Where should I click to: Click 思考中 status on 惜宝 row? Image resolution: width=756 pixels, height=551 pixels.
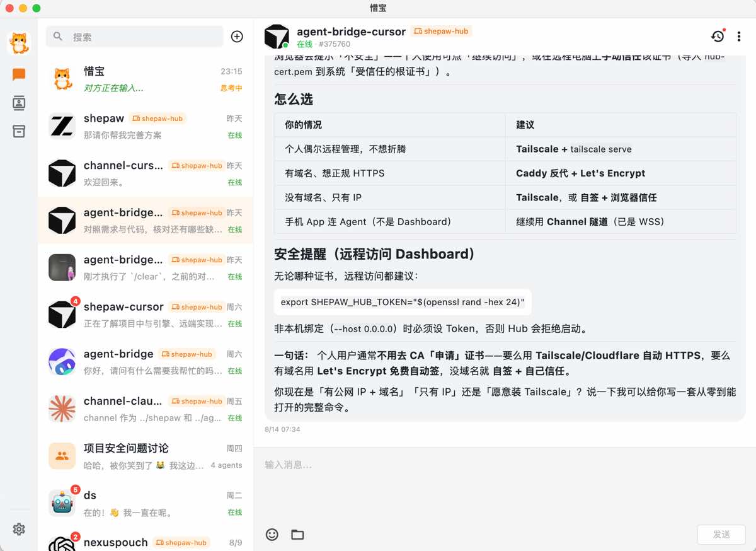coord(231,88)
